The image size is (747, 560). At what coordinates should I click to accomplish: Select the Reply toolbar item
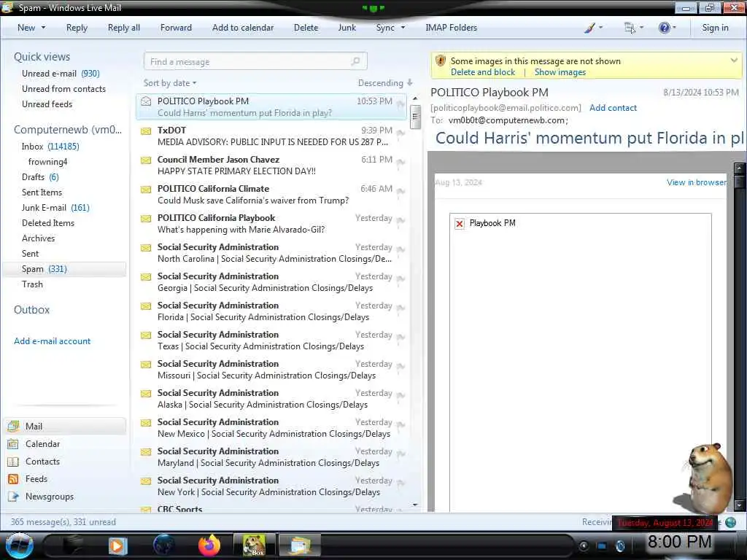[x=77, y=28]
